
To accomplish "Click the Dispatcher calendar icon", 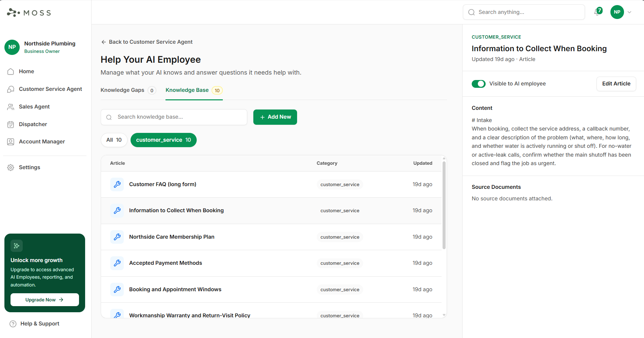I will click(11, 124).
